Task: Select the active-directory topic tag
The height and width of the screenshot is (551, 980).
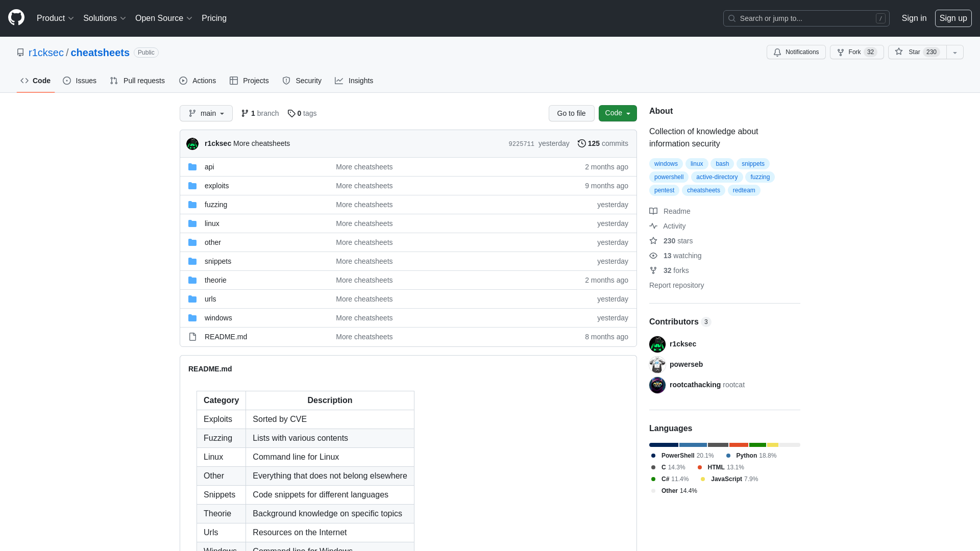Action: [717, 177]
